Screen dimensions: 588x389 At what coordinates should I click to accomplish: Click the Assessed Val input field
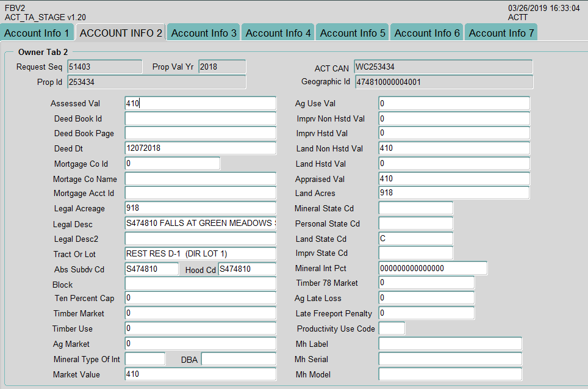200,104
